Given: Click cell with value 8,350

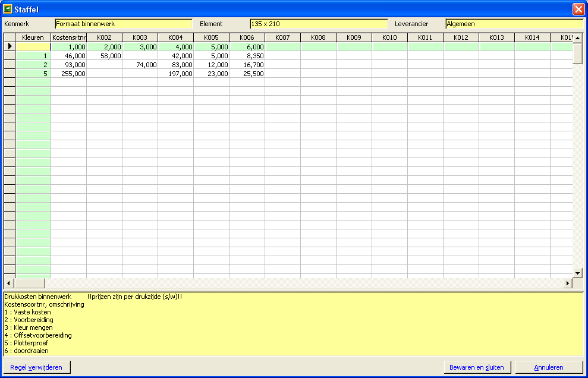Looking at the screenshot, I should tap(247, 56).
